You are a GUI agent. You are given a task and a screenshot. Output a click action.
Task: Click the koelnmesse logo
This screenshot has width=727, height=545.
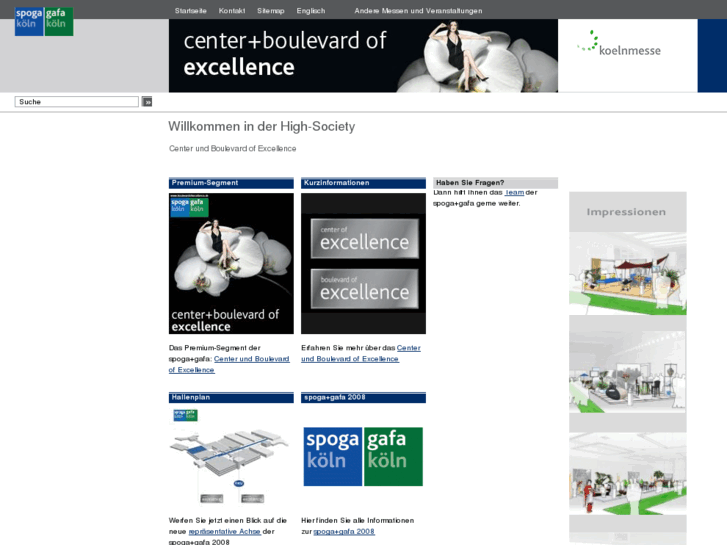[x=619, y=44]
